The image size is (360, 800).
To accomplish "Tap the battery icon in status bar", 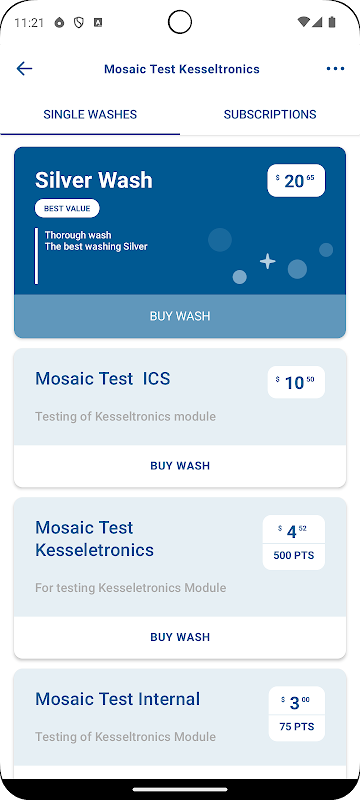I will click(x=332, y=22).
